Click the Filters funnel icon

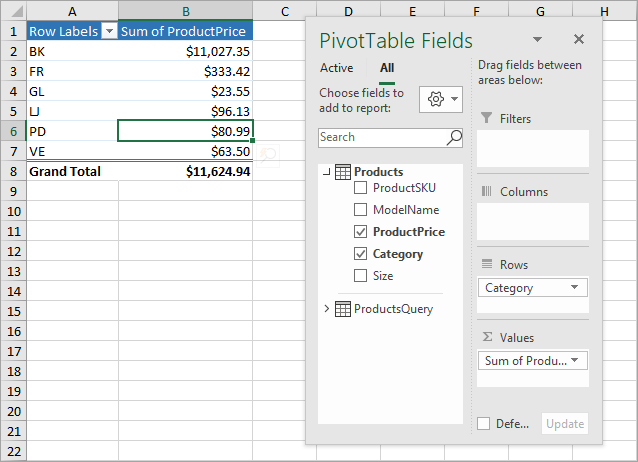click(486, 118)
